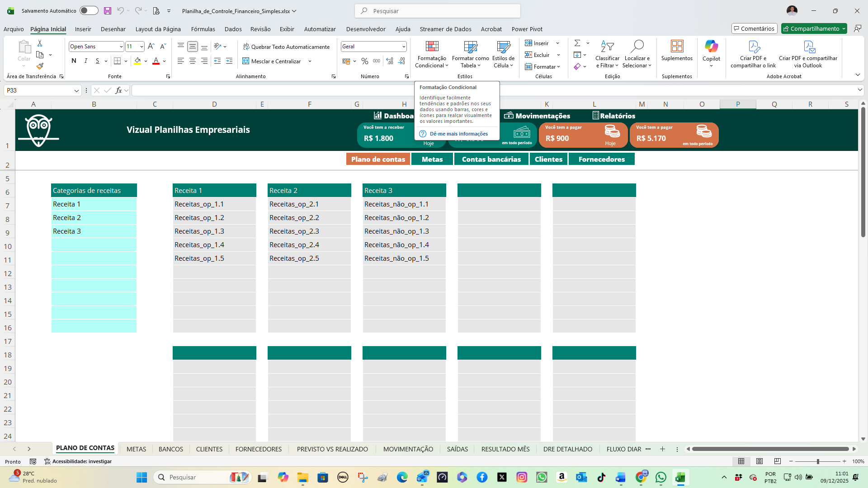Toggle italic I formatting
This screenshot has width=868, height=488.
pos(85,61)
